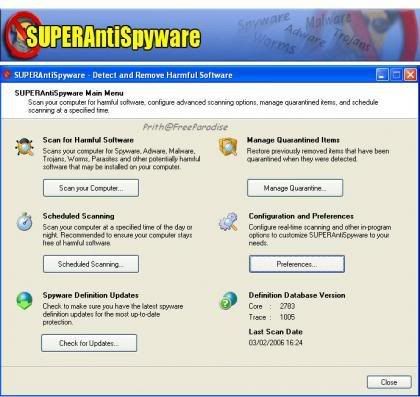Click the SUPERAntiSpyware logo in the banner
Viewport: 420px width, 397px height.
click(103, 35)
